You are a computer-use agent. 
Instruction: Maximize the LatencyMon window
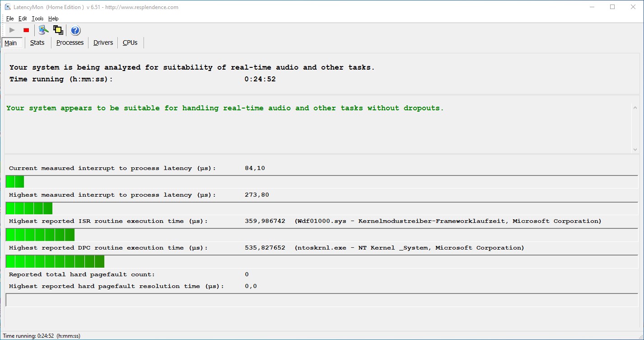[612, 7]
